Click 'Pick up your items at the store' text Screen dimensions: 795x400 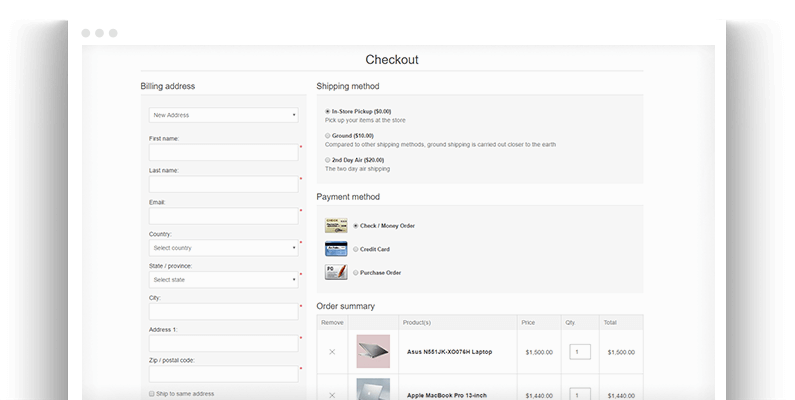click(365, 120)
